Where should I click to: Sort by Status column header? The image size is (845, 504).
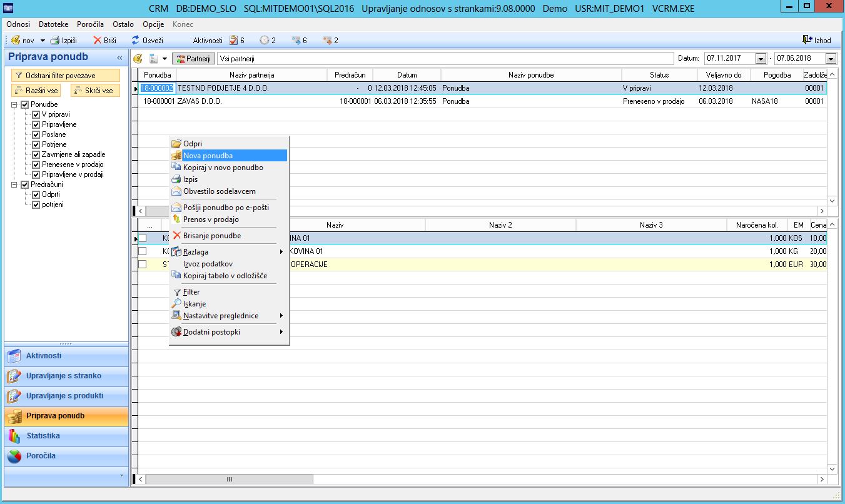tap(659, 75)
